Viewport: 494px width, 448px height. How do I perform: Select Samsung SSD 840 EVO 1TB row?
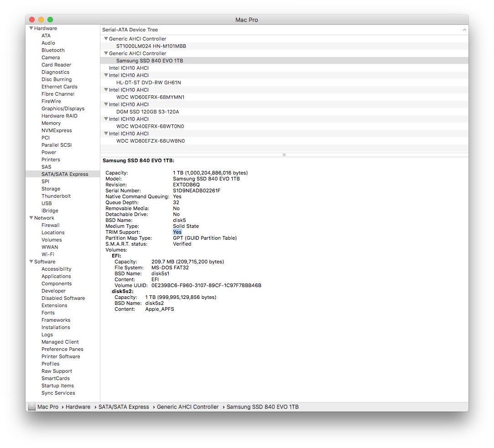pyautogui.click(x=284, y=61)
